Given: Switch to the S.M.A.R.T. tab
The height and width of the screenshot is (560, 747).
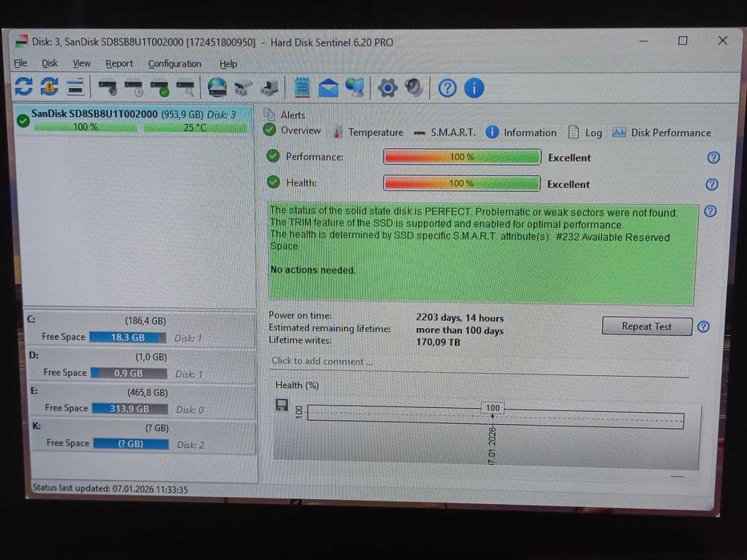Looking at the screenshot, I should (444, 132).
